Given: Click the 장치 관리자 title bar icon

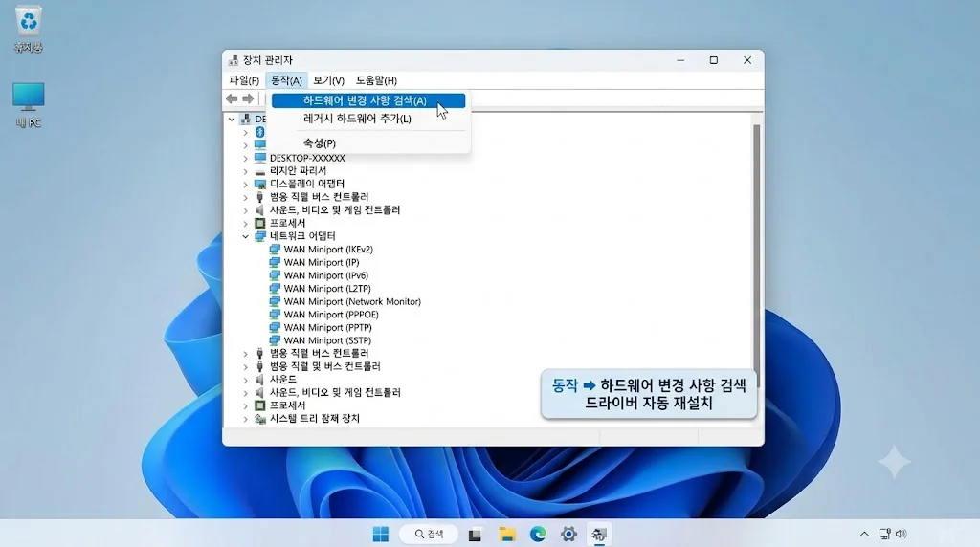Looking at the screenshot, I should pyautogui.click(x=234, y=60).
